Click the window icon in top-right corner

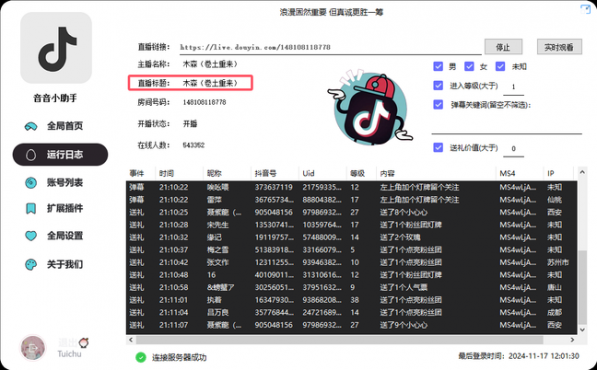pyautogui.click(x=585, y=9)
